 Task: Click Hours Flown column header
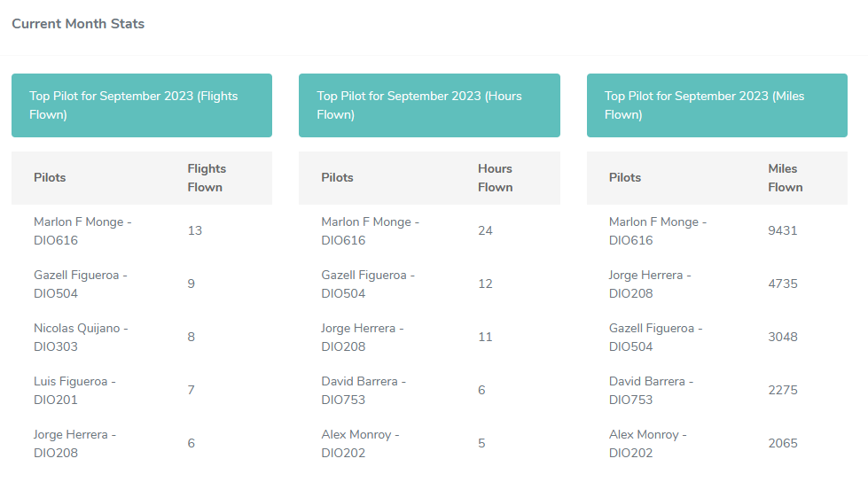pos(495,178)
